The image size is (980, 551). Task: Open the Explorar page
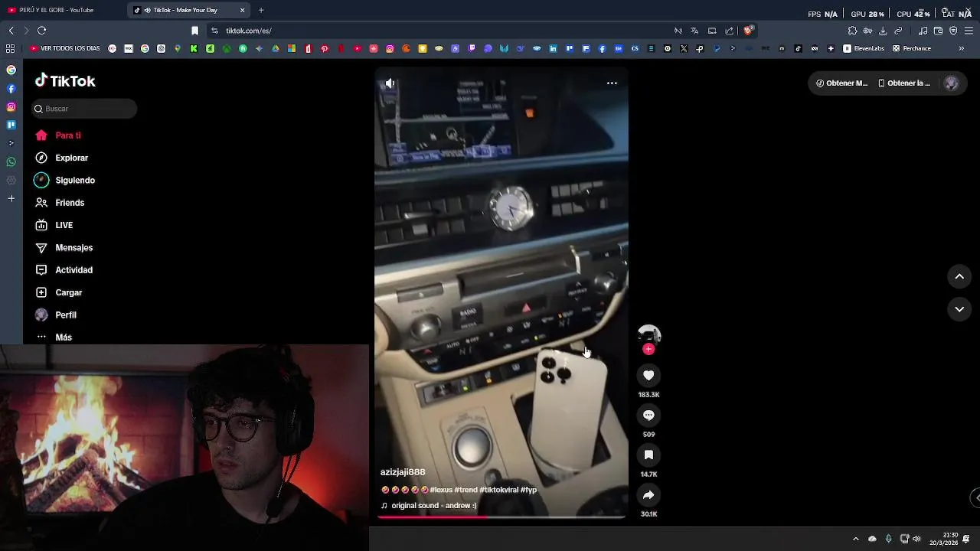(x=61, y=158)
